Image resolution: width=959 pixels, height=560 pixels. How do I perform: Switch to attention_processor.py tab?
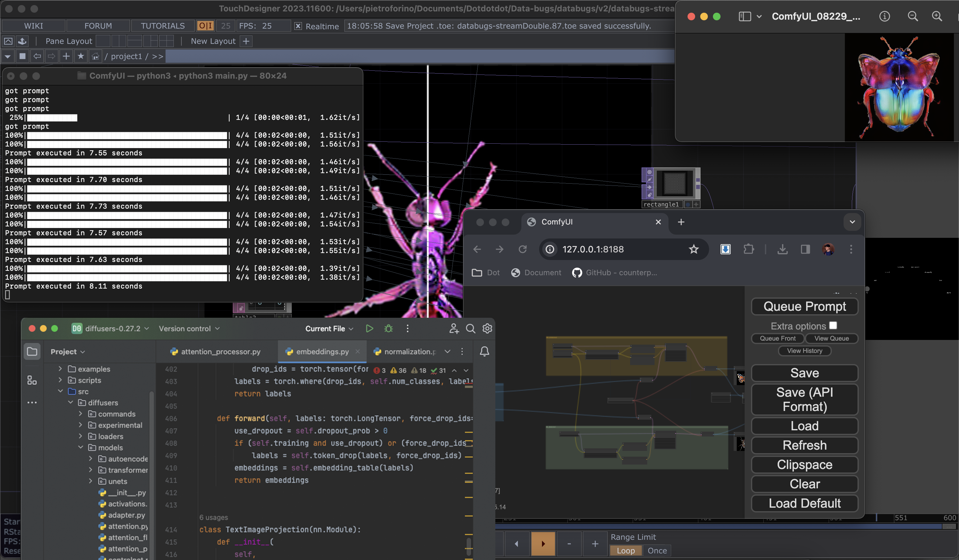215,352
